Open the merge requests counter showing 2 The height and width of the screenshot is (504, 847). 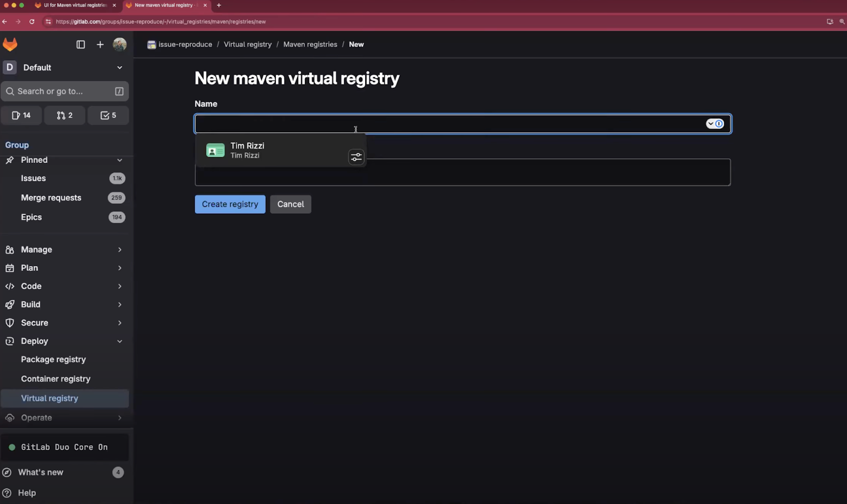65,115
